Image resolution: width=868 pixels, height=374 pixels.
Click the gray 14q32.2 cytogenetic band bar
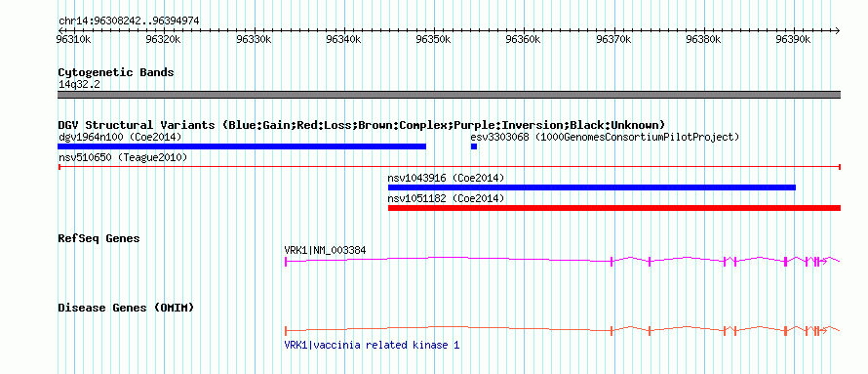[450, 95]
